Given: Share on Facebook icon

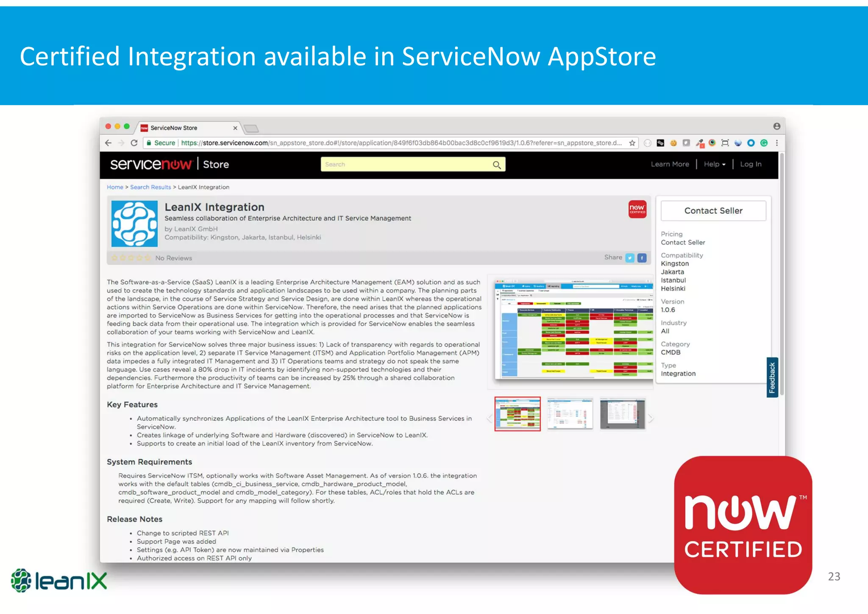Looking at the screenshot, I should [x=642, y=258].
